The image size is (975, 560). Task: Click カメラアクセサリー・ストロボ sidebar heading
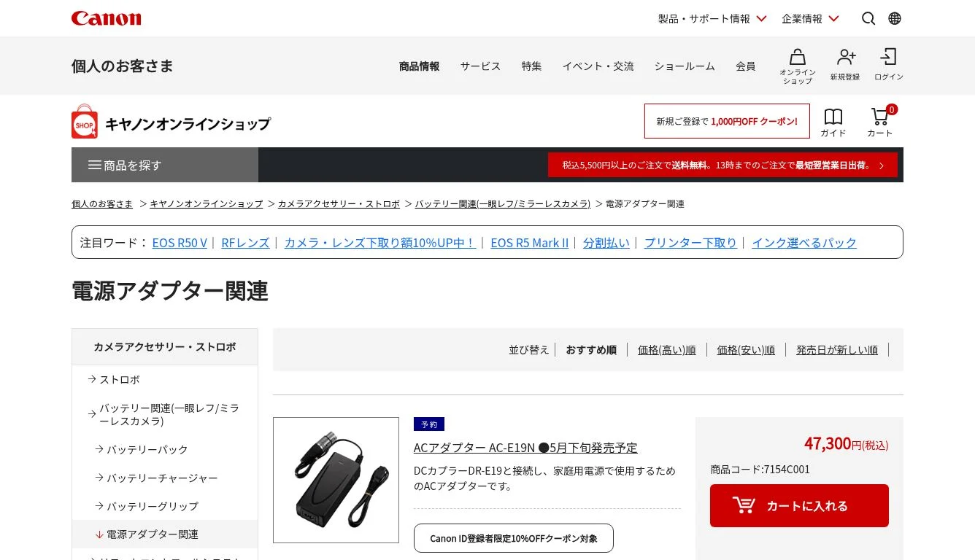pyautogui.click(x=165, y=347)
